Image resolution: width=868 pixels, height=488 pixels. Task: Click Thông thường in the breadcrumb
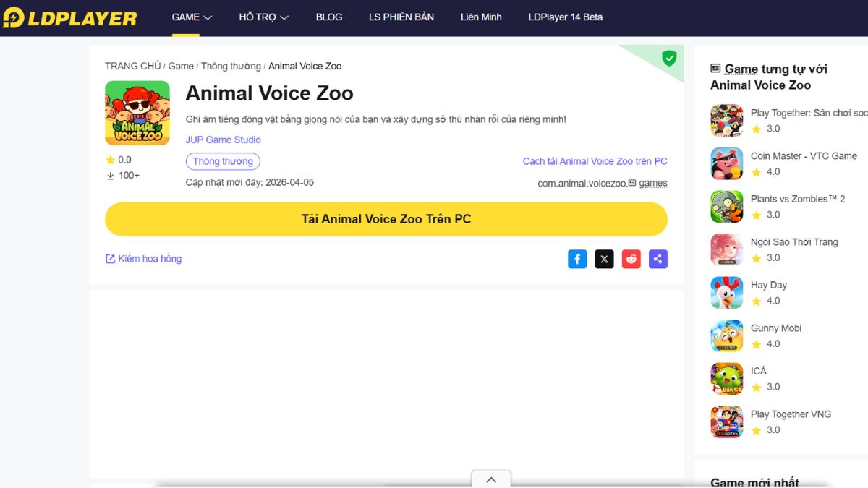click(x=231, y=66)
